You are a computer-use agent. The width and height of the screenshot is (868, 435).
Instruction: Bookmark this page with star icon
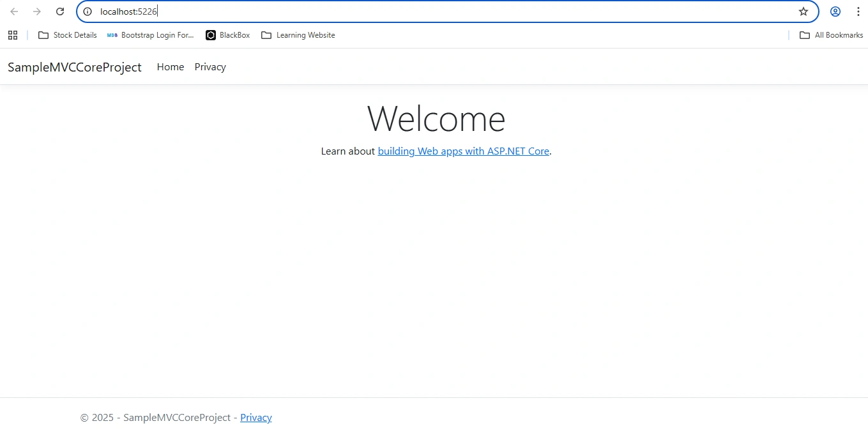(x=803, y=11)
